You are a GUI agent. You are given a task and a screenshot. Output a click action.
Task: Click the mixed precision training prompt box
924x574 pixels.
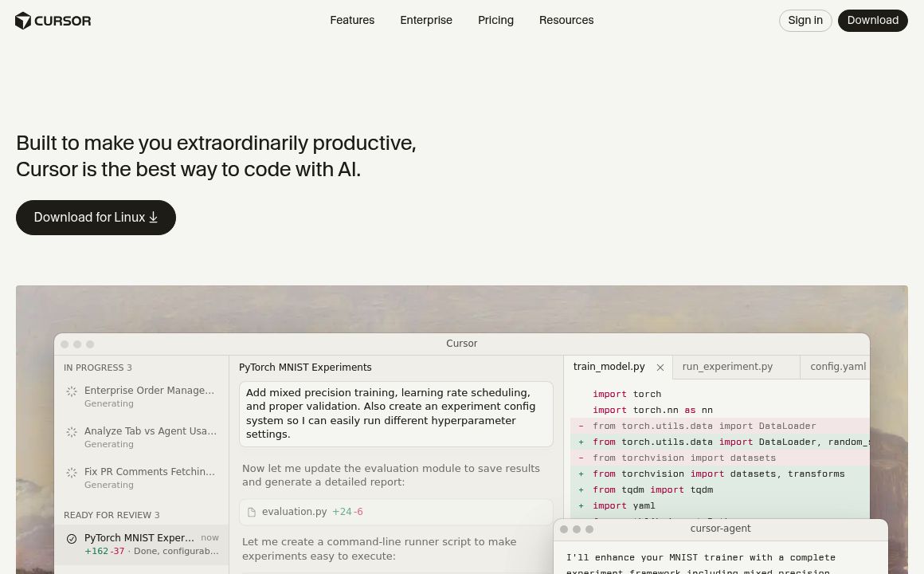point(396,414)
